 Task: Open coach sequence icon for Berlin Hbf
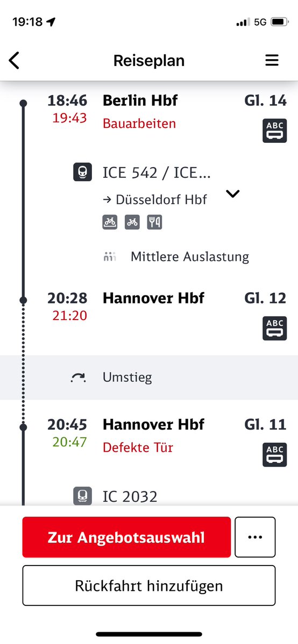click(274, 131)
